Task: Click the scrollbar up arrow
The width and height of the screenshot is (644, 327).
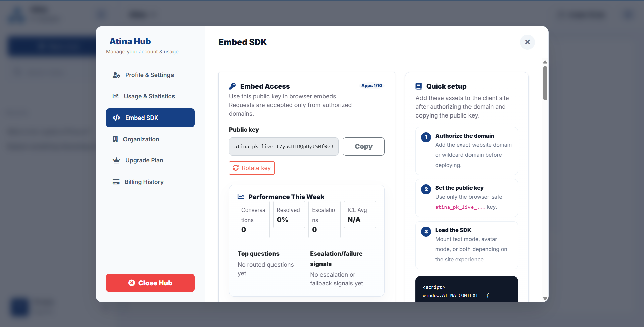Action: [x=545, y=62]
